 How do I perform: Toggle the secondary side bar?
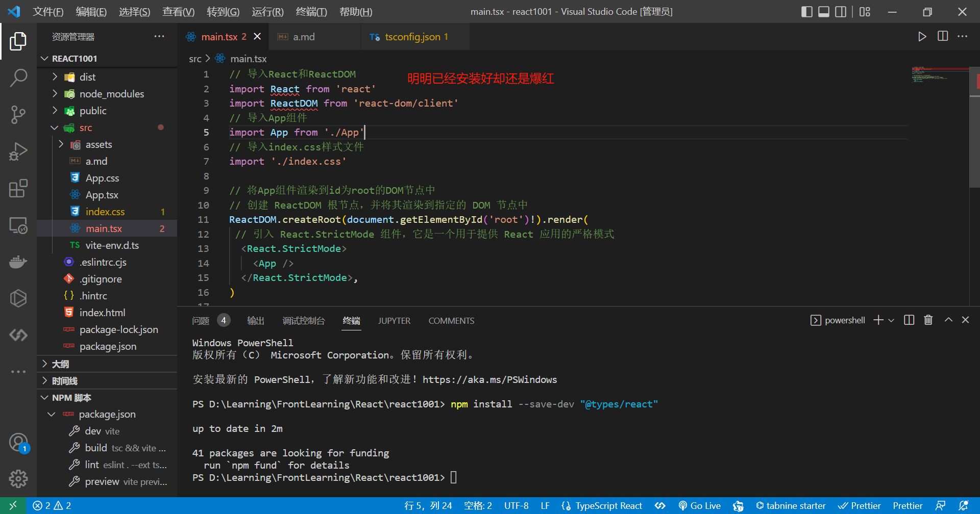(x=841, y=11)
